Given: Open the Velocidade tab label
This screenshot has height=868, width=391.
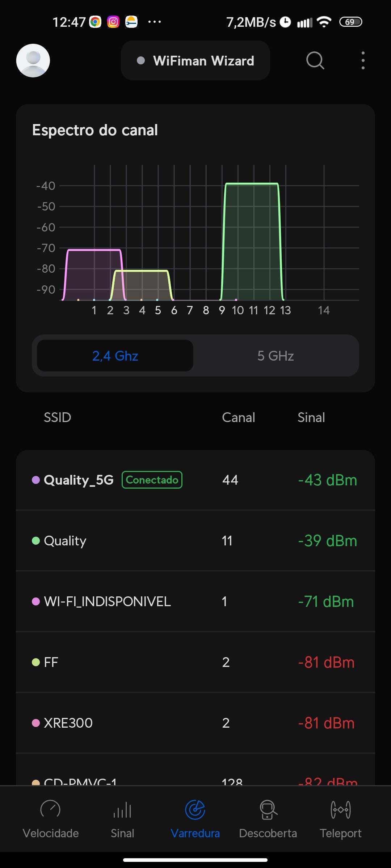Looking at the screenshot, I should (51, 833).
